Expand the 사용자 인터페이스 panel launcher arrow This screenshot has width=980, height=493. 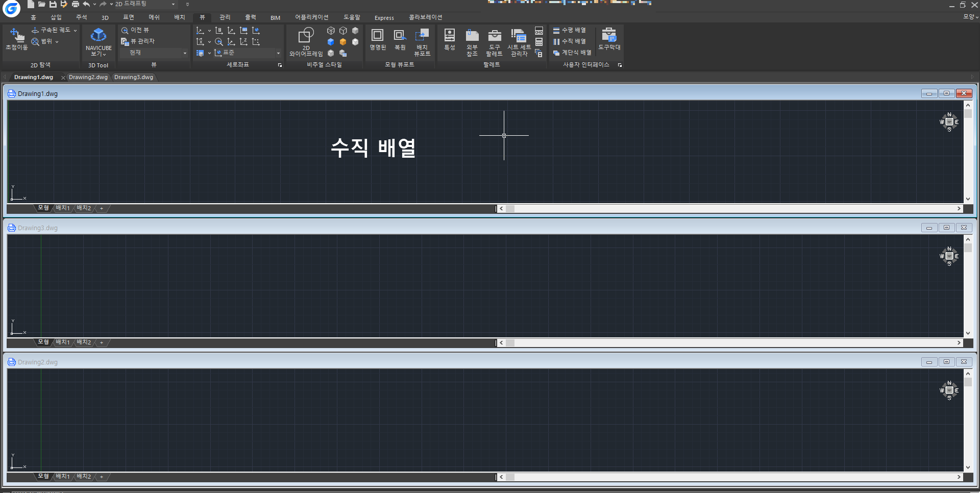coord(620,65)
